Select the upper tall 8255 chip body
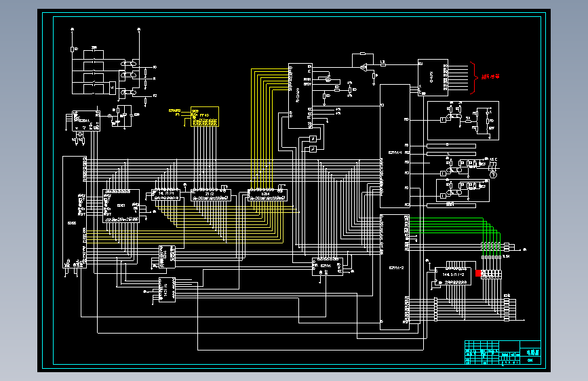Image resolution: width=588 pixels, height=381 pixels. [395, 146]
